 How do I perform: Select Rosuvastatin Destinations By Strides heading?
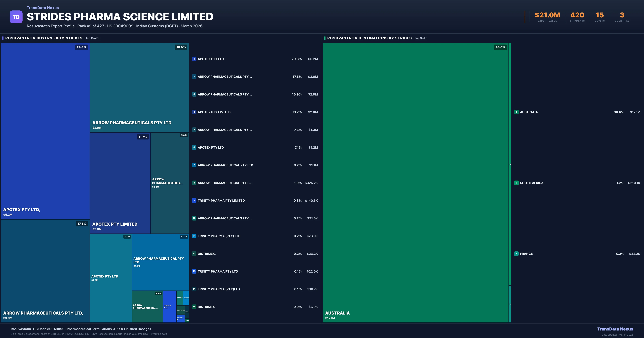click(x=369, y=38)
